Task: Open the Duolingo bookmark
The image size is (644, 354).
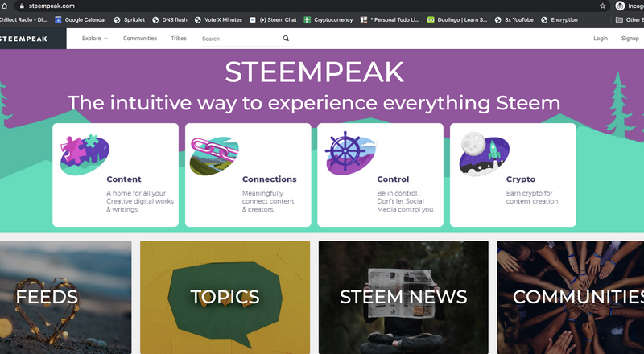Action: (456, 20)
